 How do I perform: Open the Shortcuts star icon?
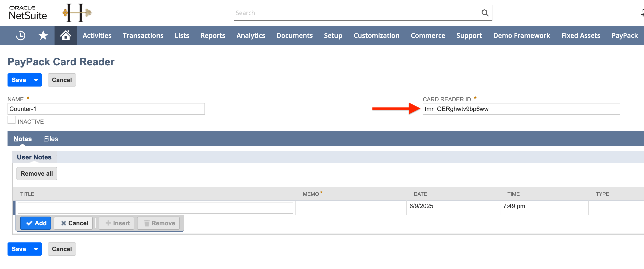point(43,35)
